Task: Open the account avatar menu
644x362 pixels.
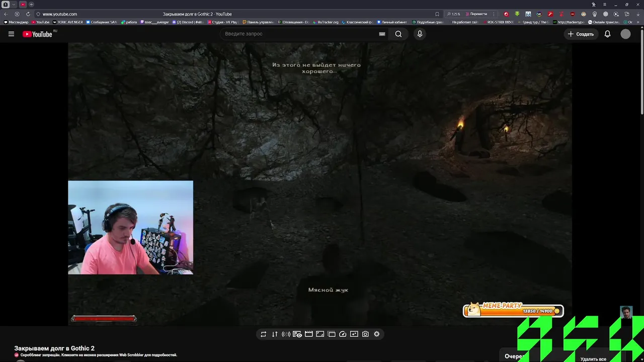Action: click(625, 34)
